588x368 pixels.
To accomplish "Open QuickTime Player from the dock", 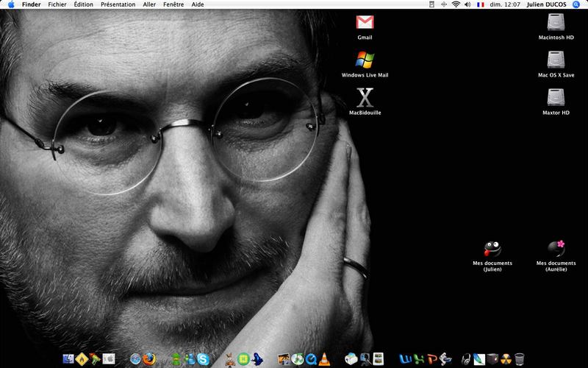I will (x=311, y=359).
